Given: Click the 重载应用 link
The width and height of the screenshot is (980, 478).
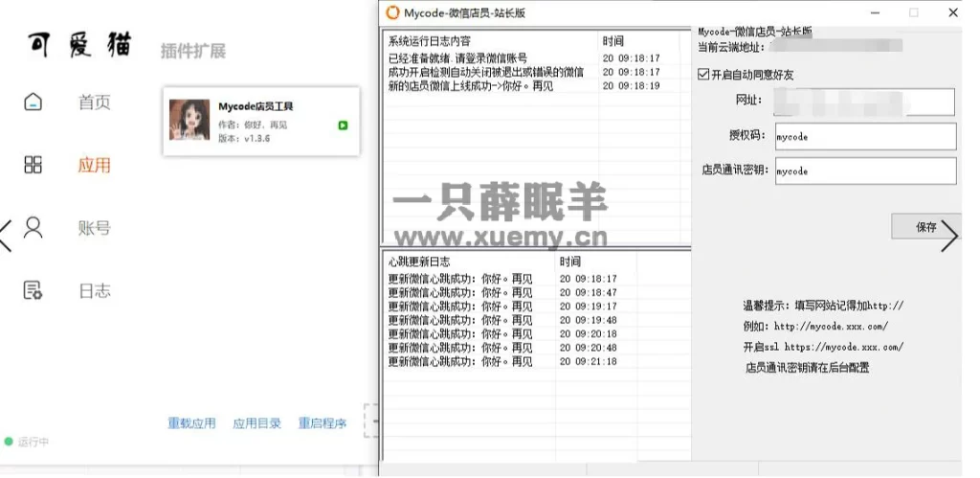Looking at the screenshot, I should click(191, 423).
